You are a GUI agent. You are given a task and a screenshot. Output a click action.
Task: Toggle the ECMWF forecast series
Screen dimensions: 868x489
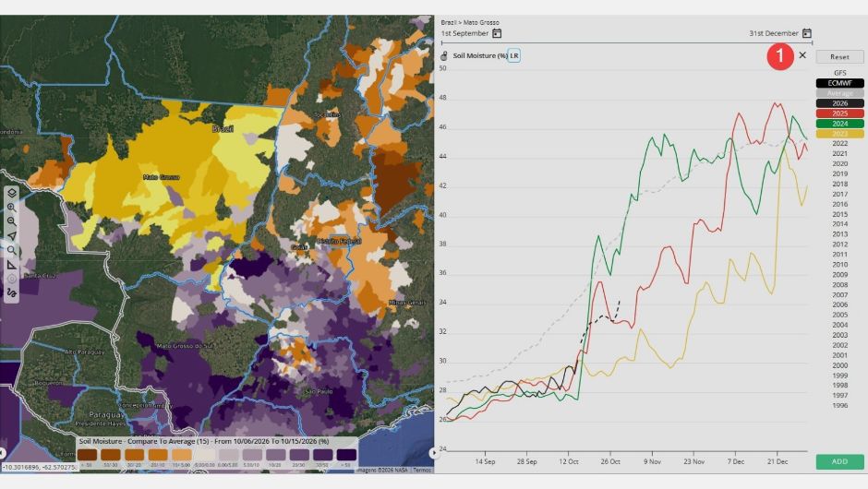tap(839, 83)
